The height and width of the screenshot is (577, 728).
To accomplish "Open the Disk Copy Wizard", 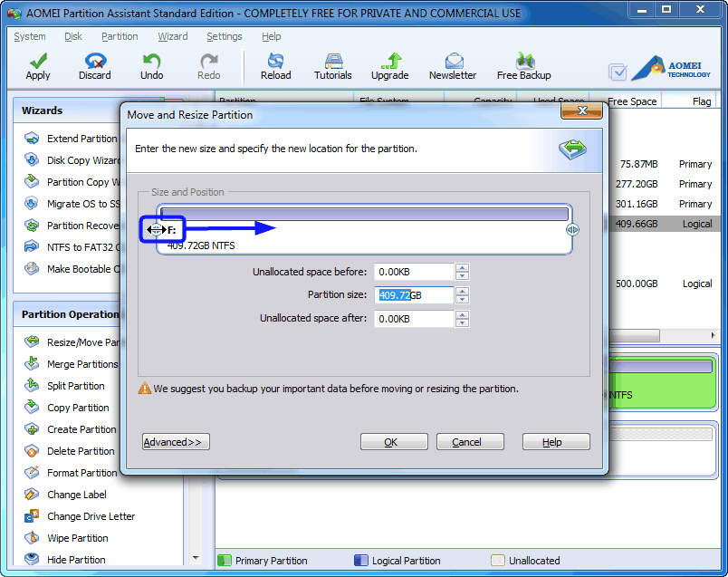I will (x=83, y=160).
